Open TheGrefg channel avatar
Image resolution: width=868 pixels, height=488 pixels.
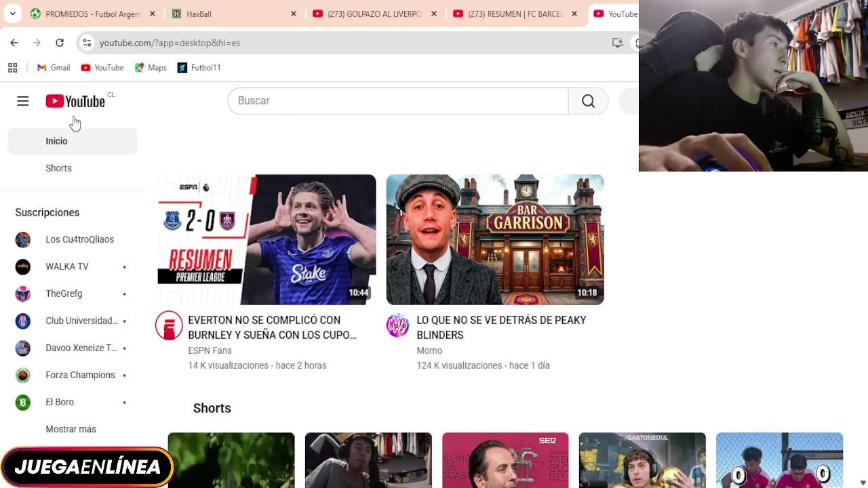point(23,293)
